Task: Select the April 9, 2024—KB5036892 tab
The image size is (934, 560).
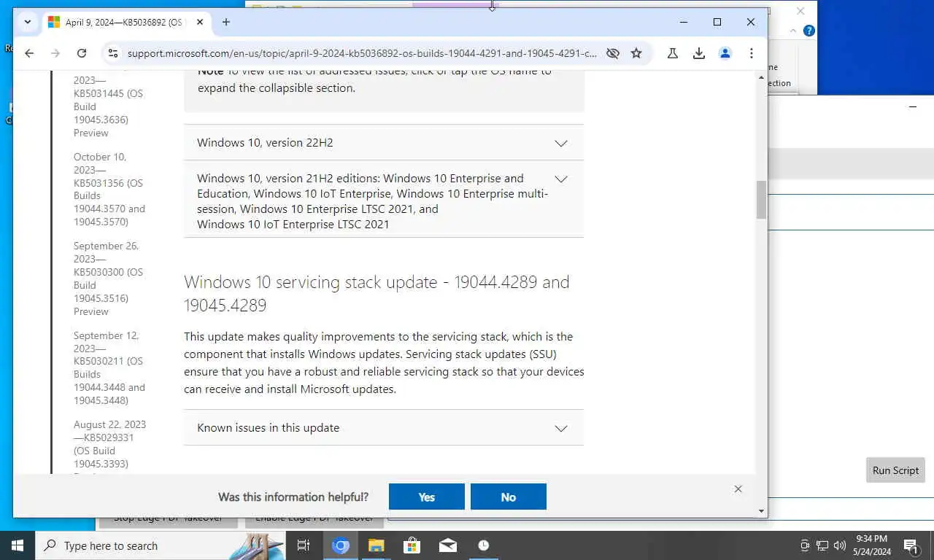Action: 126,22
